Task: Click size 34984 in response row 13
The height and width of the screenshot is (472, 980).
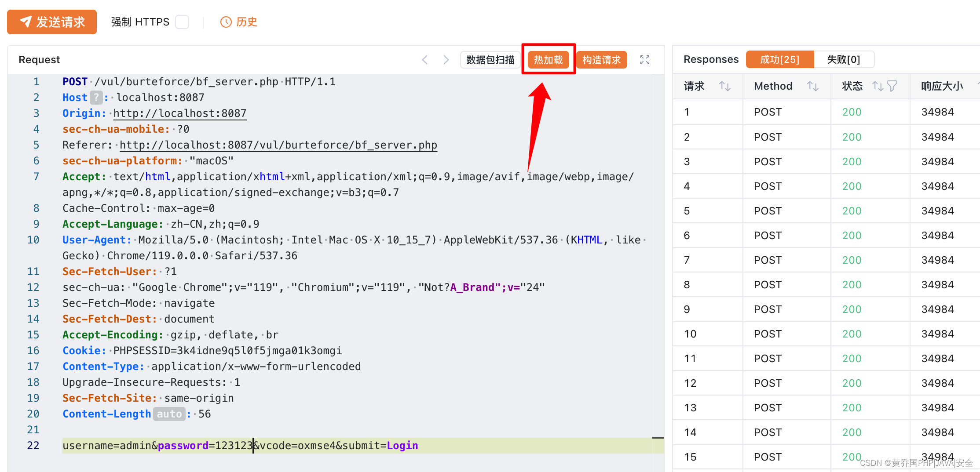Action: tap(937, 408)
